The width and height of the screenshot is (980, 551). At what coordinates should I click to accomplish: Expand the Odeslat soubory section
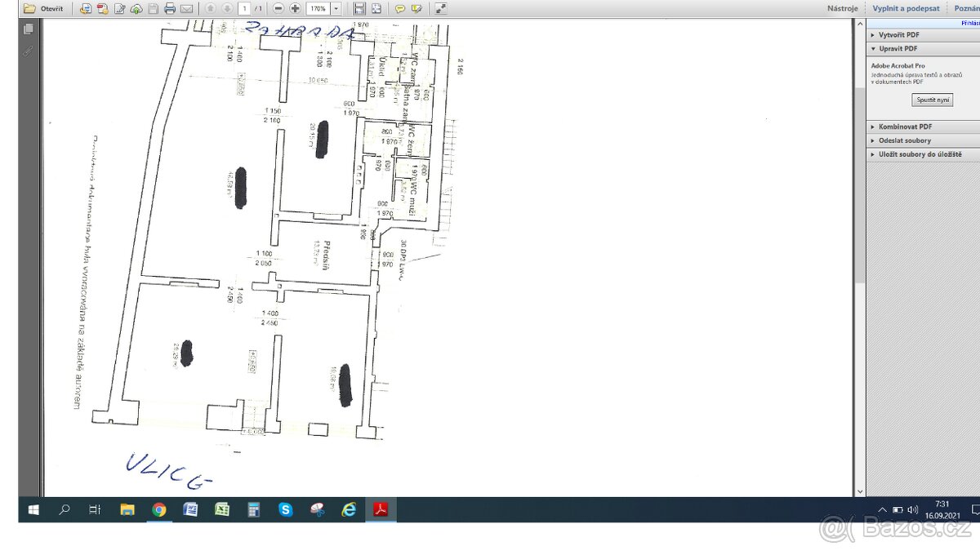tap(904, 140)
